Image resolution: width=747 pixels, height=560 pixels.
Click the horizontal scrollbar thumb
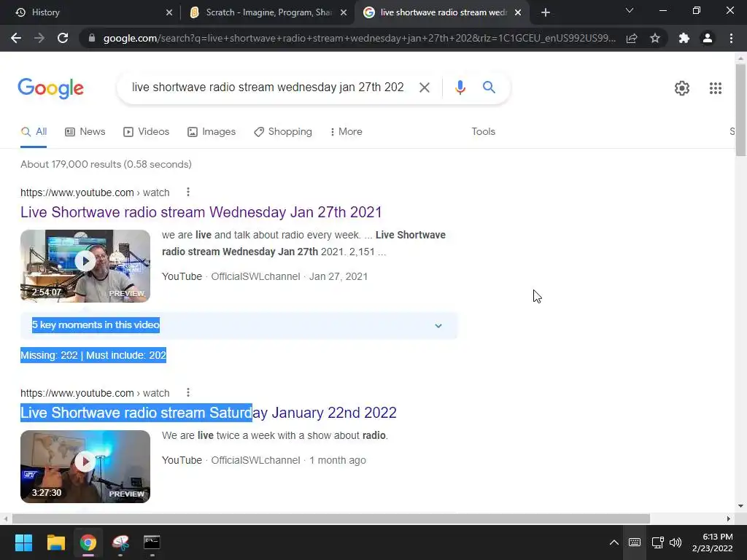point(330,518)
